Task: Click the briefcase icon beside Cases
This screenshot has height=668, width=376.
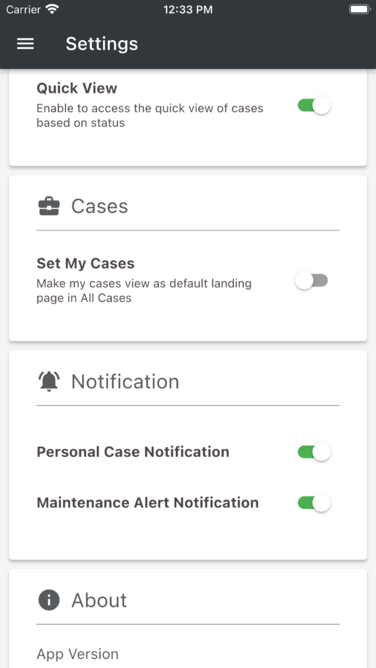Action: click(49, 206)
